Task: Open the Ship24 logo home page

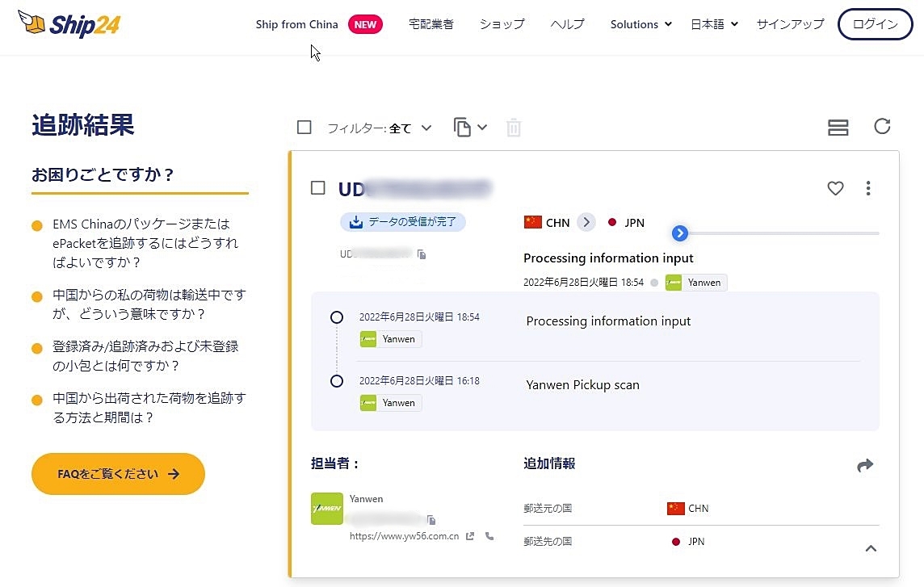Action: [69, 24]
